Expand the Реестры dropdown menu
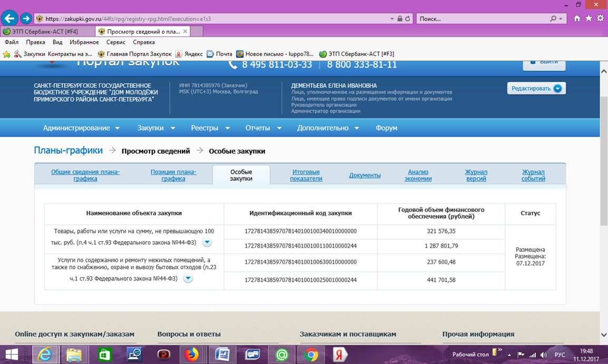The width and height of the screenshot is (608, 364). [210, 128]
